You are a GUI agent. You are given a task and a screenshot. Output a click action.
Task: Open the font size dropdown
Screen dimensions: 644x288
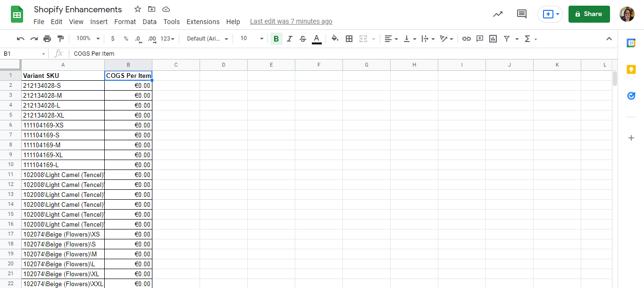point(251,39)
